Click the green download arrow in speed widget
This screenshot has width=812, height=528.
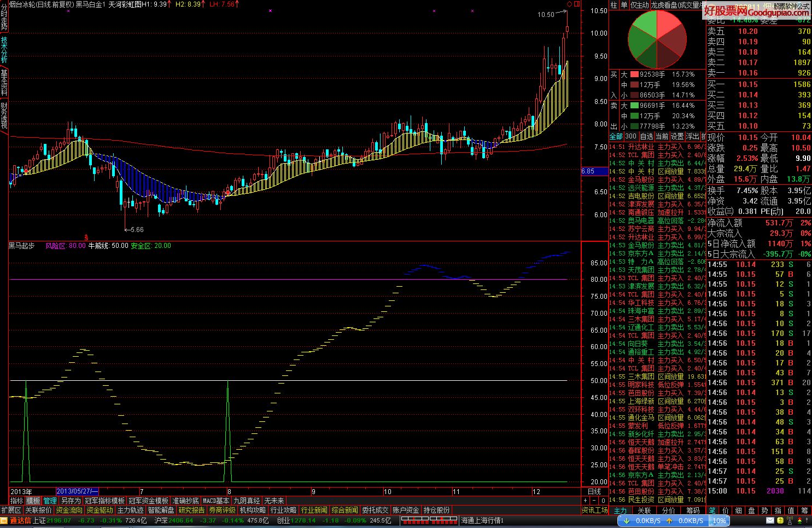point(627,521)
